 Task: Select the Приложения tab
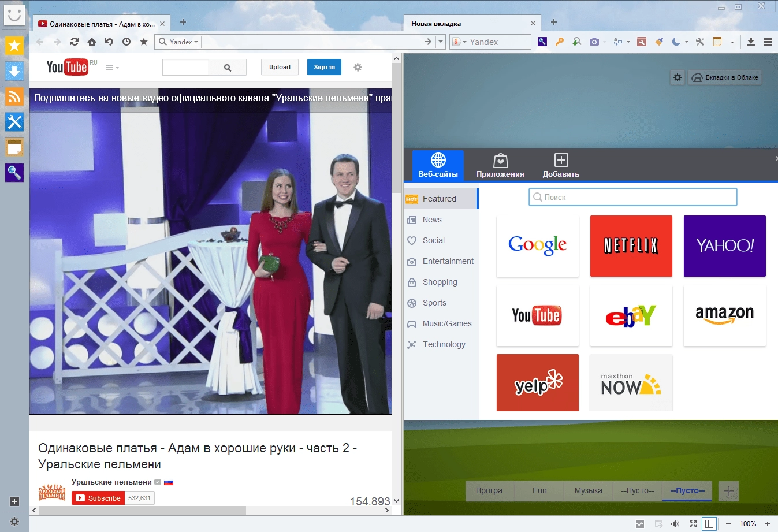click(500, 166)
